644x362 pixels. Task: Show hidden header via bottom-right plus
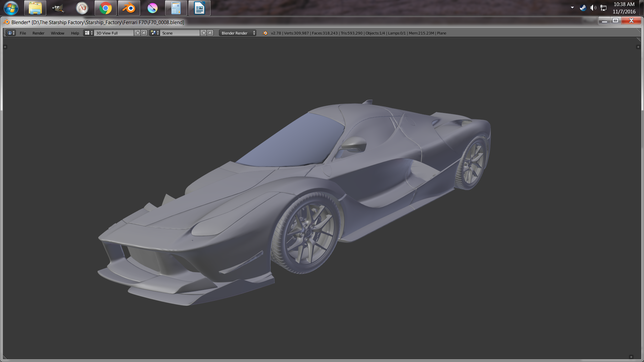(631, 357)
